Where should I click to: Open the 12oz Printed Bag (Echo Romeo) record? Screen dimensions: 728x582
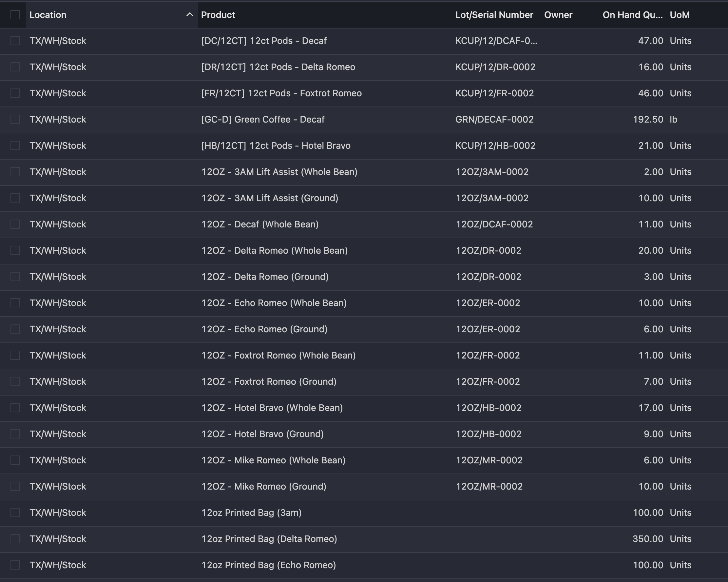click(269, 565)
